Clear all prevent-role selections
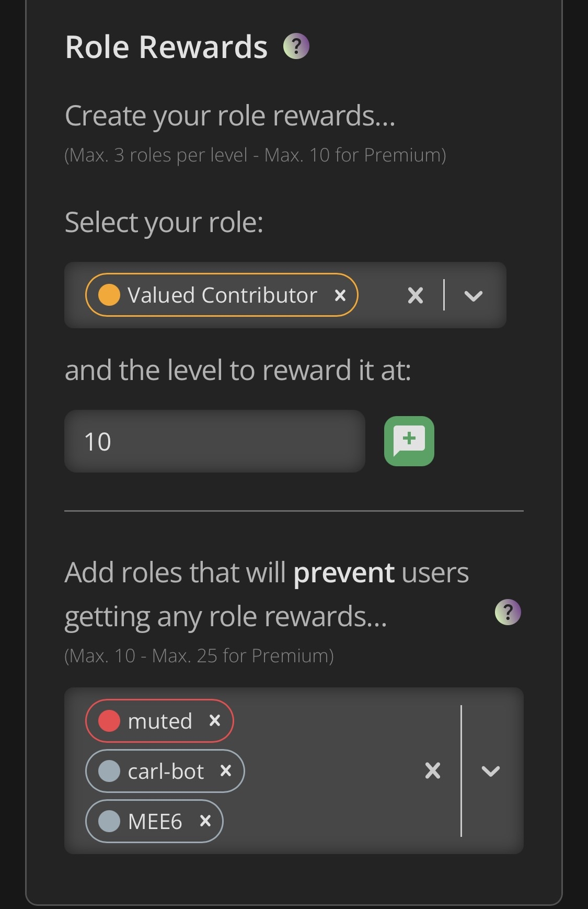This screenshot has width=588, height=909. [x=433, y=770]
